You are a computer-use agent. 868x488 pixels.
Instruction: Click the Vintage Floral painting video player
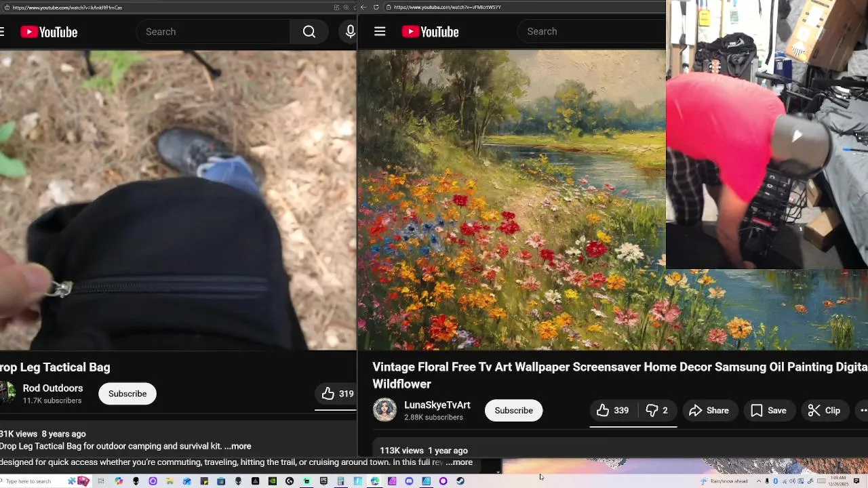click(x=512, y=200)
